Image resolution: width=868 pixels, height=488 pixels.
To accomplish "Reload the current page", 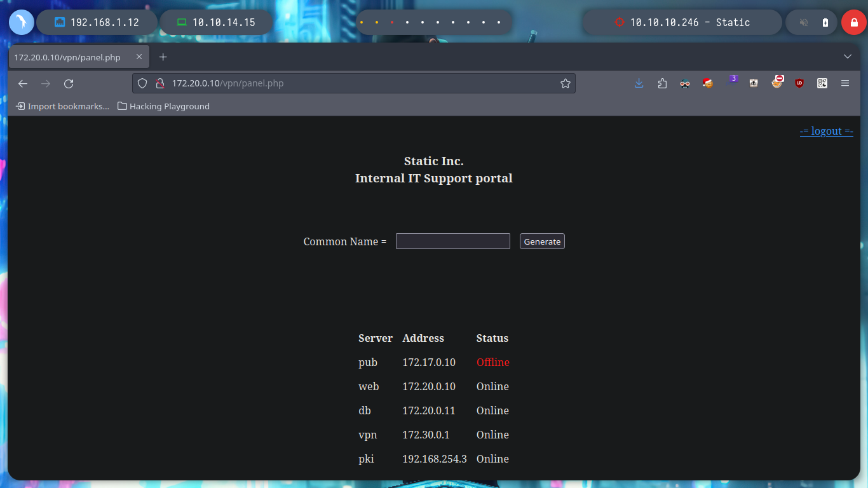I will (x=69, y=83).
